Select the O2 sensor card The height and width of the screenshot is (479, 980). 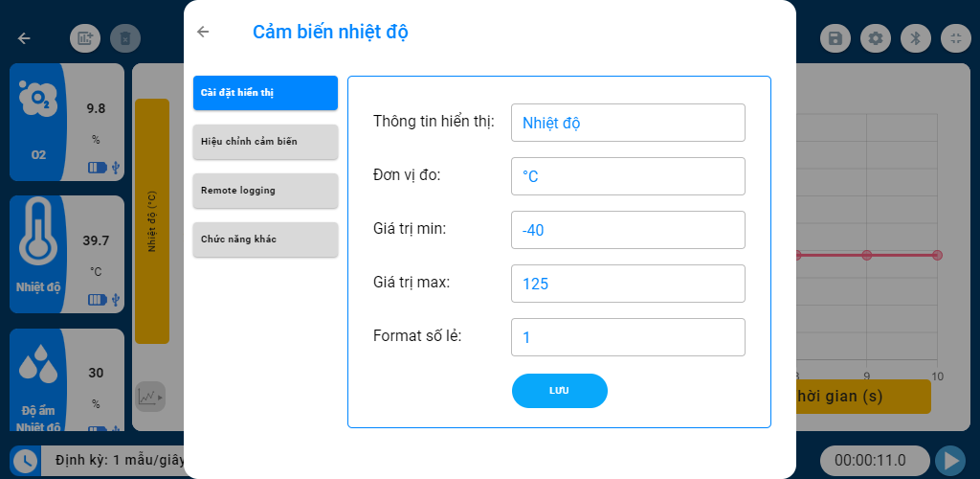pos(66,123)
